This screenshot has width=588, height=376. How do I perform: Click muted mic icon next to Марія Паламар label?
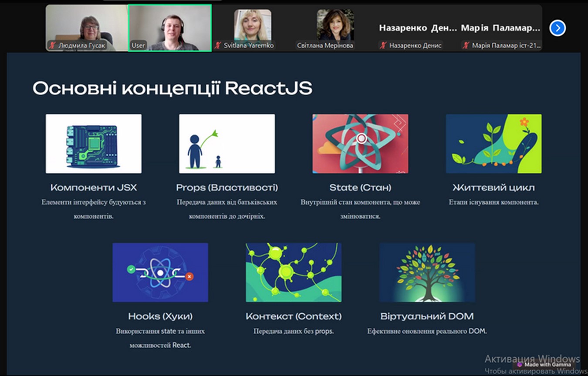pos(466,45)
